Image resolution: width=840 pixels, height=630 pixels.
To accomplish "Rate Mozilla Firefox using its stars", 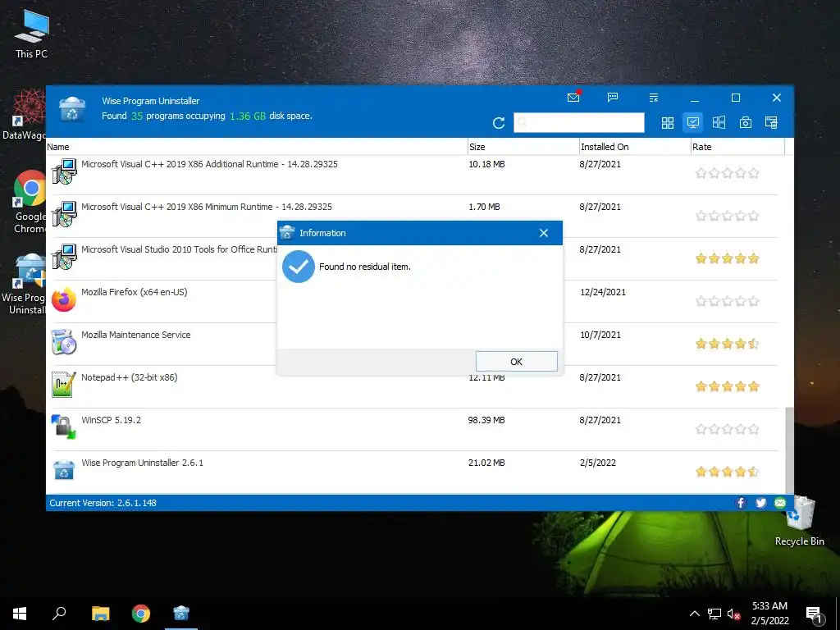I will 727,301.
